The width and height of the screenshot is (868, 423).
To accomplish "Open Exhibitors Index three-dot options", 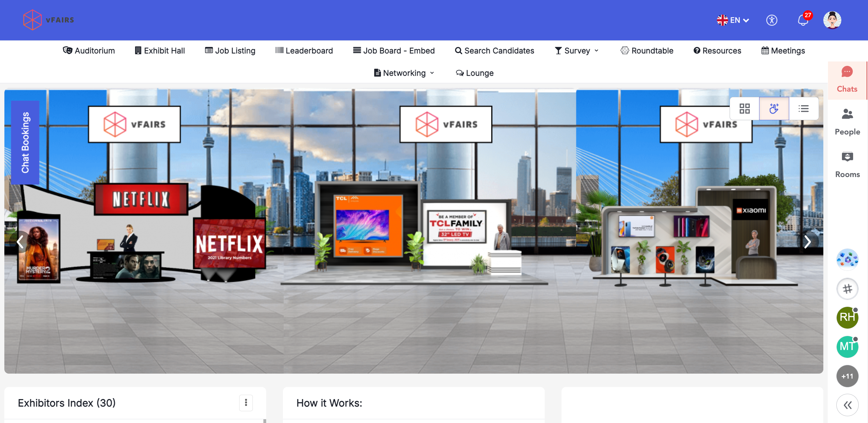I will [x=246, y=403].
